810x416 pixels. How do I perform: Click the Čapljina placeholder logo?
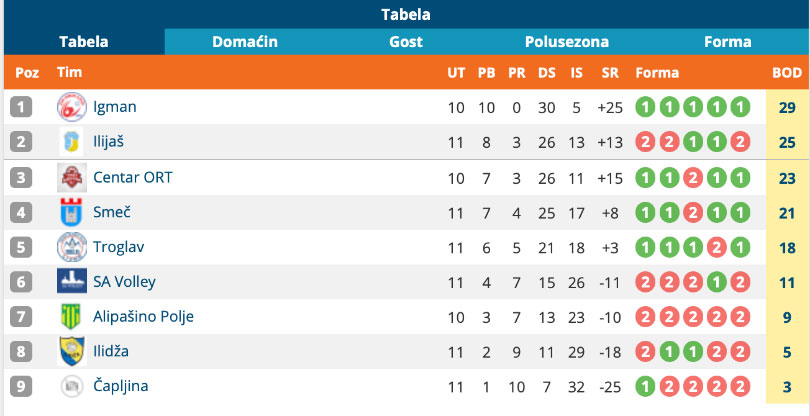click(x=72, y=386)
